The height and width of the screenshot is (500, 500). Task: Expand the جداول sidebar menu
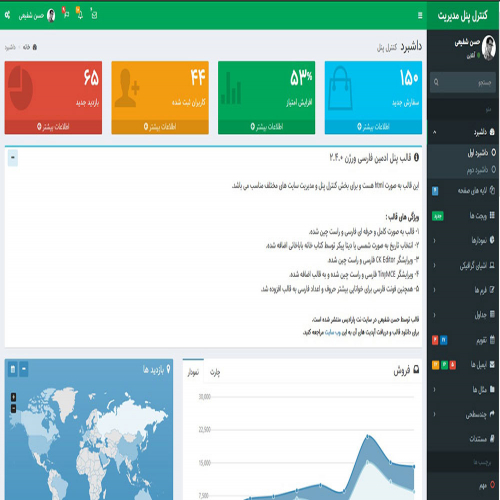(x=464, y=315)
